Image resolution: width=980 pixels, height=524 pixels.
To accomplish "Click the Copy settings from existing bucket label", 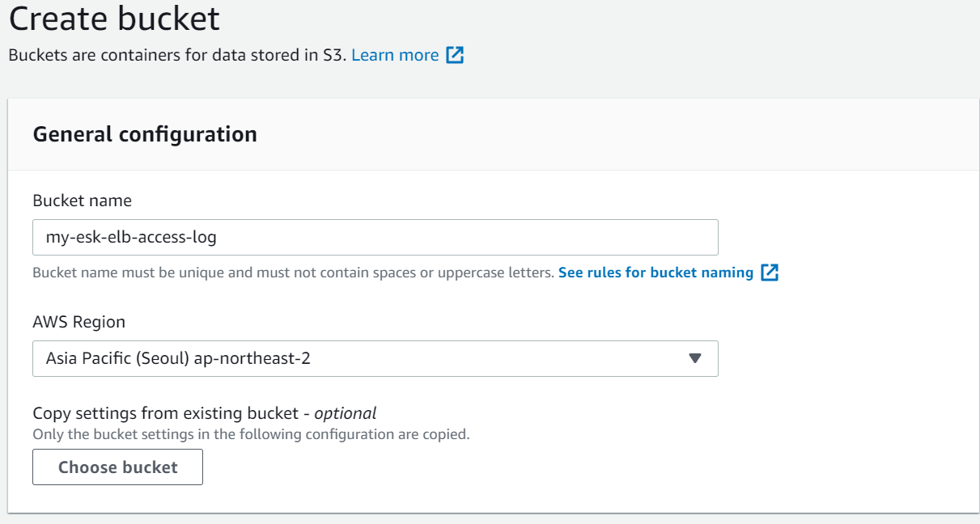I will point(165,413).
